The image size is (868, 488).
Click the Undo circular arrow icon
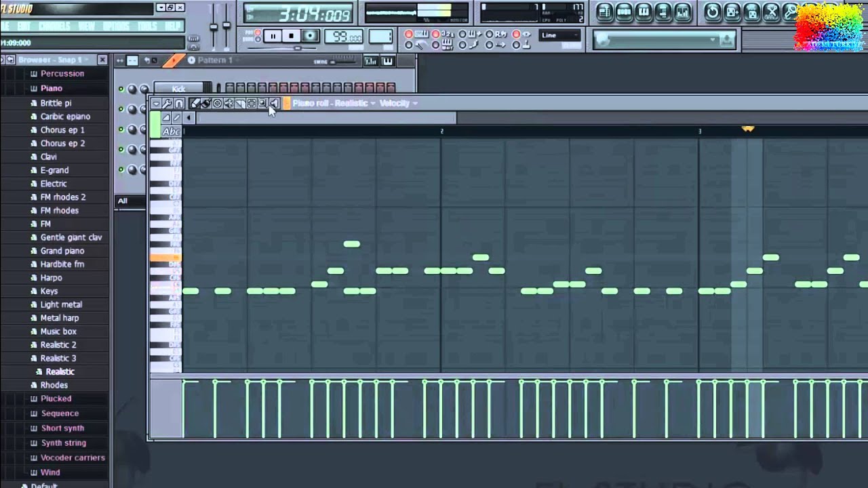(x=712, y=12)
